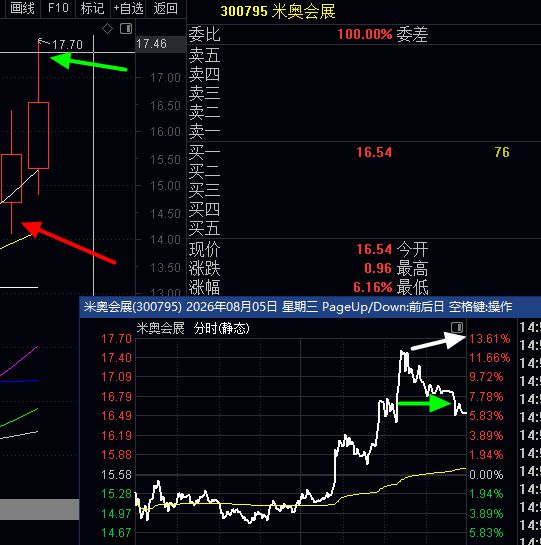Click the 涨跌 value 0.96
Viewport: 541px width, 545px height.
[x=378, y=268]
